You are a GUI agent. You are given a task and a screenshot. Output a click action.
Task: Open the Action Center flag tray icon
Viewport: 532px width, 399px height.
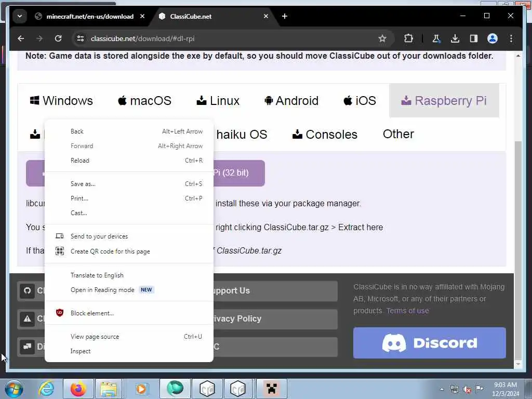479,389
